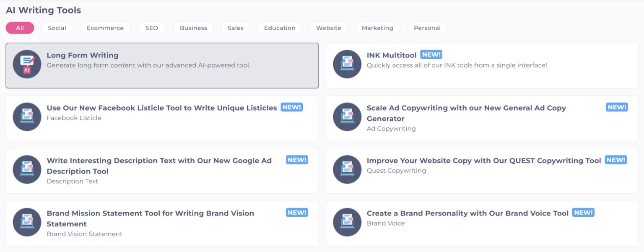644x252 pixels.
Task: Open the Long Form Writing title
Action: pyautogui.click(x=83, y=55)
